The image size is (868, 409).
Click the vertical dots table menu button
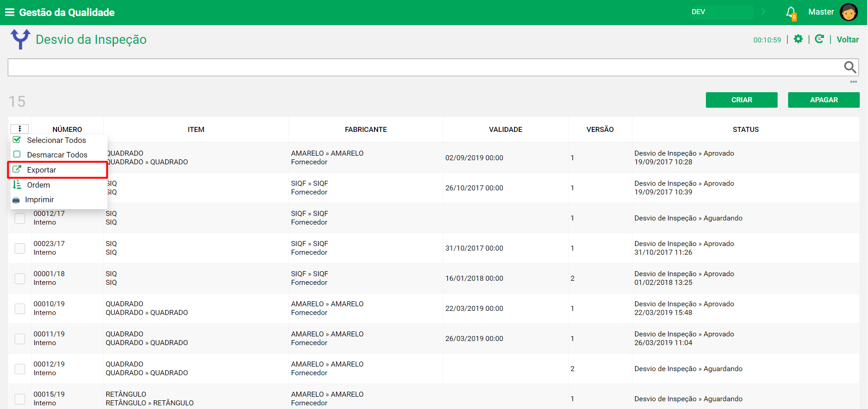coord(20,129)
